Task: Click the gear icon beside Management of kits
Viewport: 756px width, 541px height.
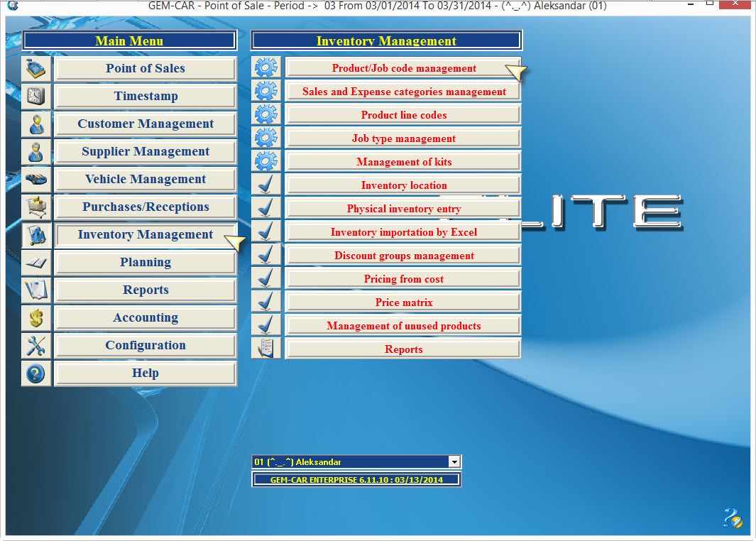Action: pyautogui.click(x=266, y=161)
